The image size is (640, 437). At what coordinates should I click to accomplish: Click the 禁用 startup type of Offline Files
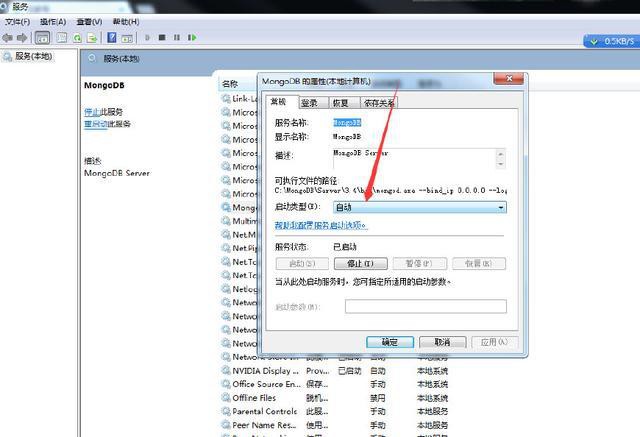[378, 398]
